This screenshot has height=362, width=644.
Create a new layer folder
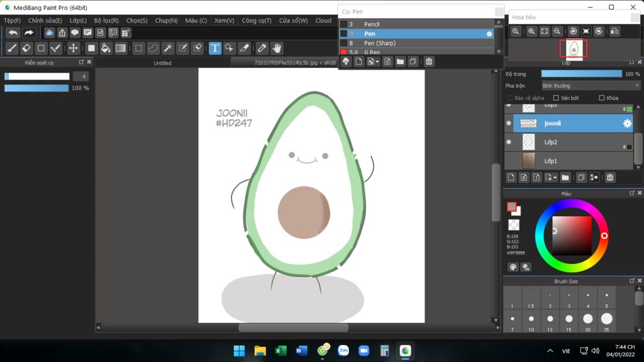pyautogui.click(x=565, y=177)
